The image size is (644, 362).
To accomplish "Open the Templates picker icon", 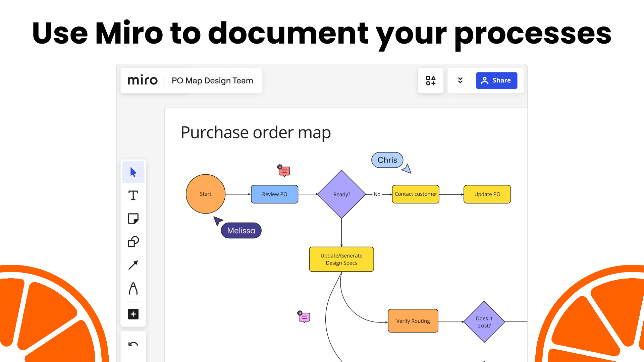I will [x=431, y=80].
